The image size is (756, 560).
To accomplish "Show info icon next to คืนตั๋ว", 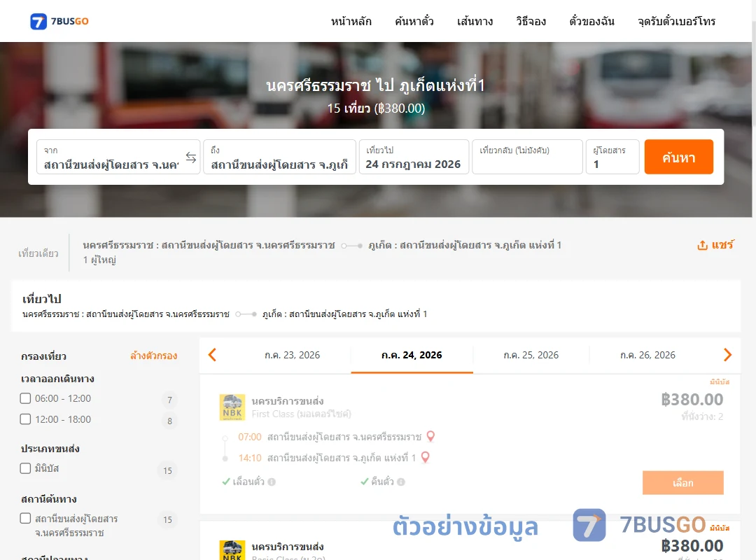I will tap(401, 482).
